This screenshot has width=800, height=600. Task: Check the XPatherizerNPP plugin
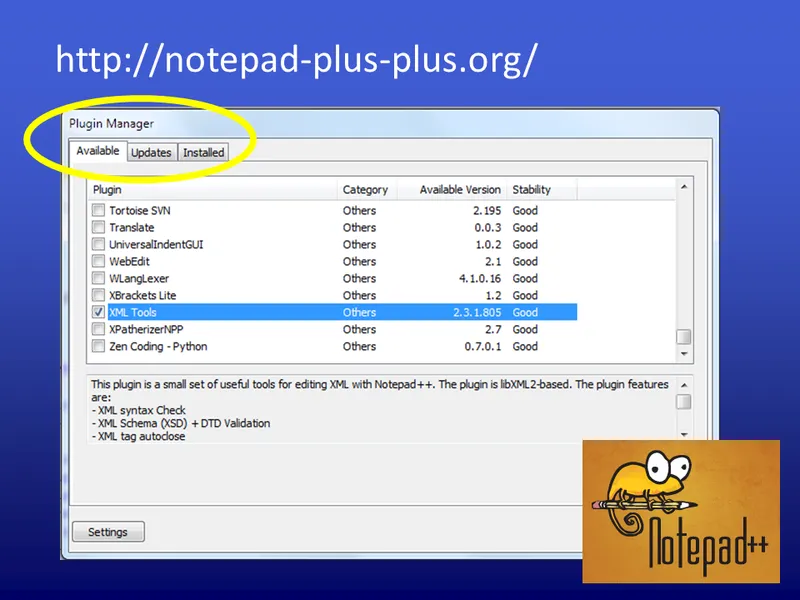98,329
